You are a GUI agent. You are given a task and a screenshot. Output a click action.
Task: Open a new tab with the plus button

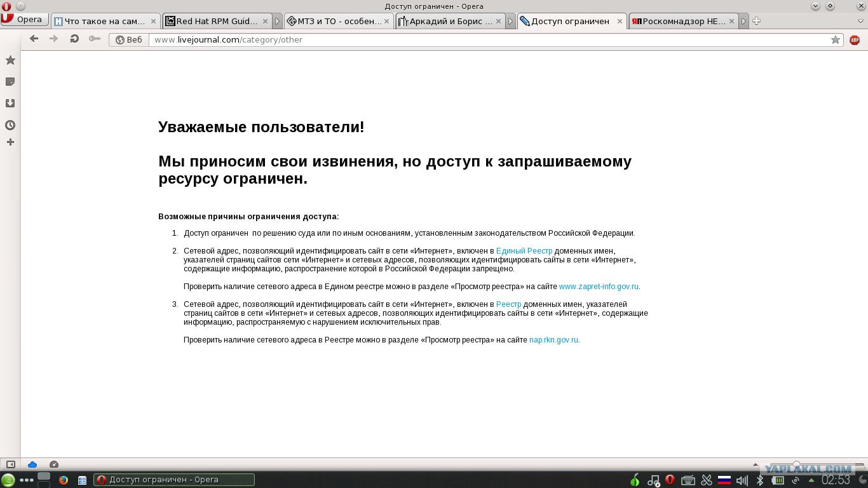point(756,21)
